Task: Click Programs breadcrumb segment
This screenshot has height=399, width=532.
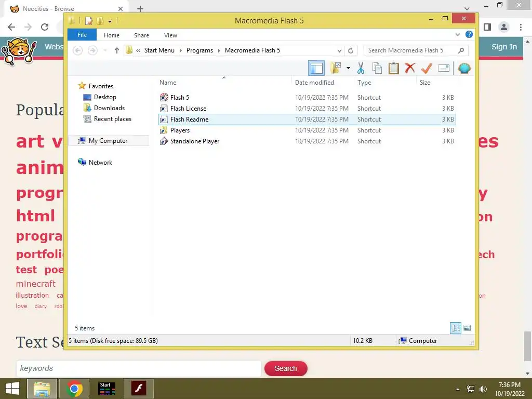Action: point(199,50)
